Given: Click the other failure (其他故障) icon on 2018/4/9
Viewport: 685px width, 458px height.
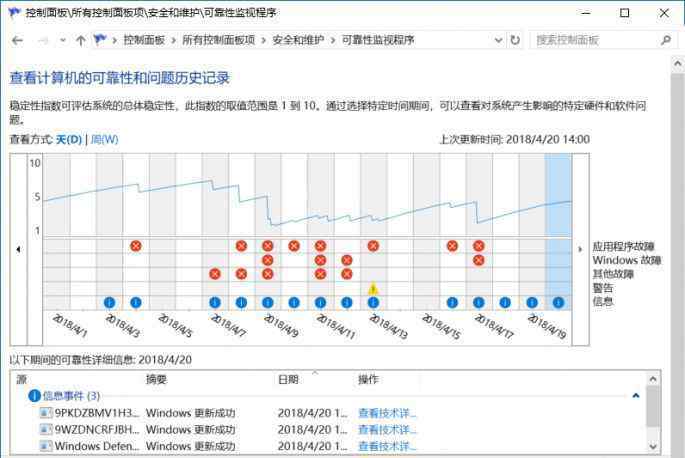Looking at the screenshot, I should pyautogui.click(x=268, y=274).
